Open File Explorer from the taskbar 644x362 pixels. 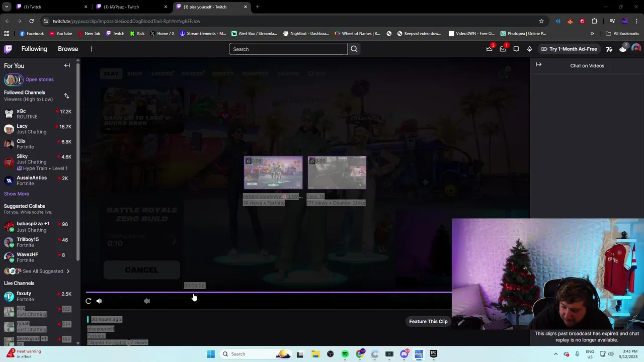(315, 354)
